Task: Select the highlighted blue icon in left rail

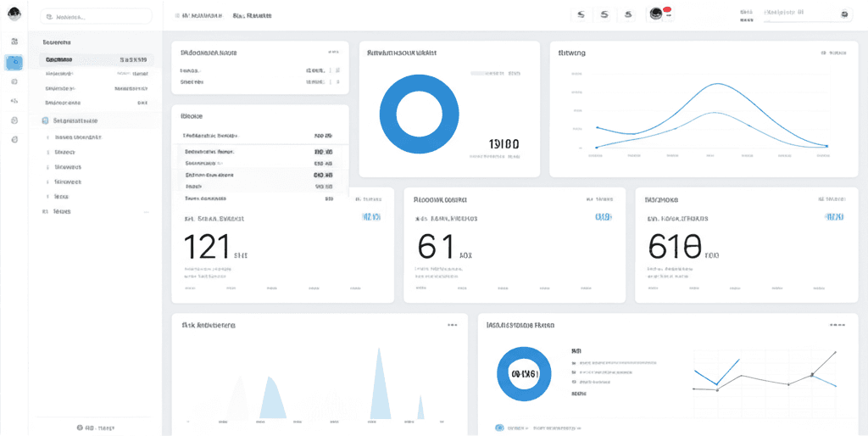Action: pos(14,62)
